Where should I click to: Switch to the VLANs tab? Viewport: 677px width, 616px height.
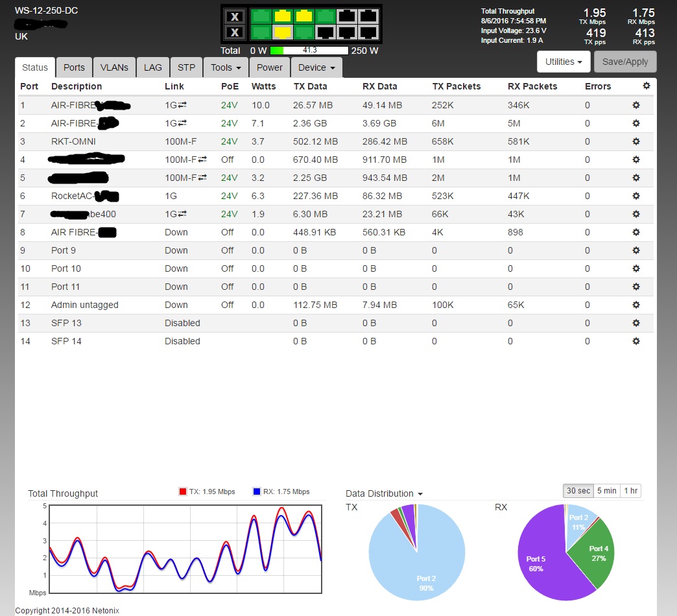pos(114,67)
